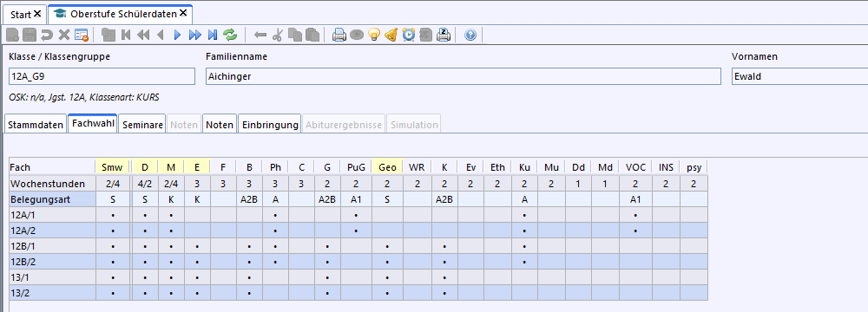Click Belegungsart cell A1 in the VOC column
Viewport: 868px width, 312px height.
coord(635,199)
